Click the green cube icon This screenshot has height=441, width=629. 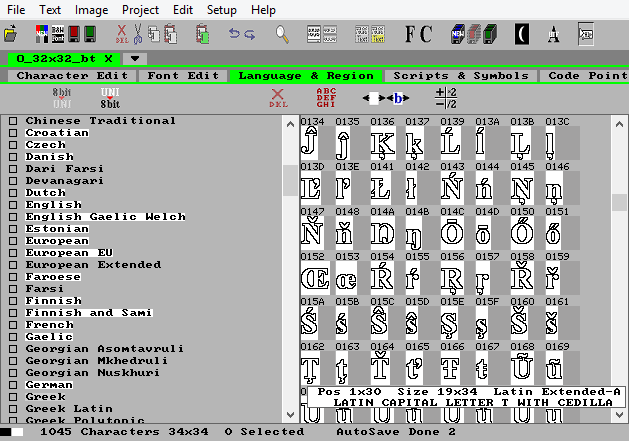(490, 34)
